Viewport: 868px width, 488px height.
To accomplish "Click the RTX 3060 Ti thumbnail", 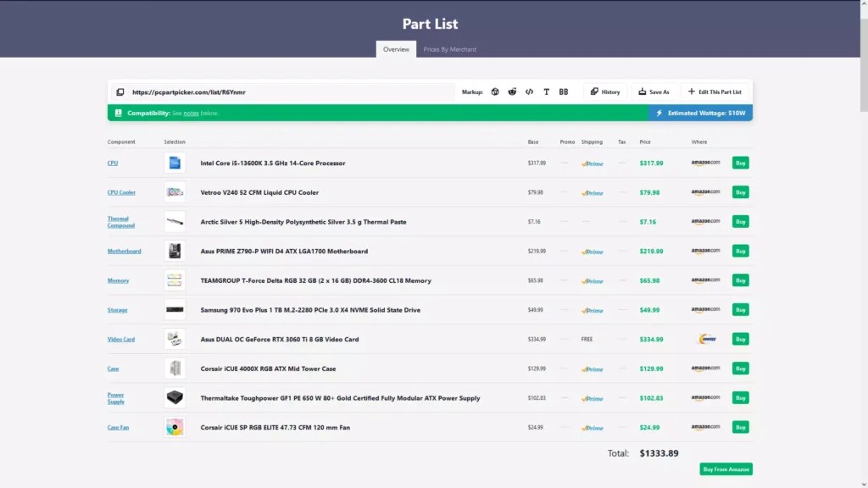I will click(x=175, y=339).
